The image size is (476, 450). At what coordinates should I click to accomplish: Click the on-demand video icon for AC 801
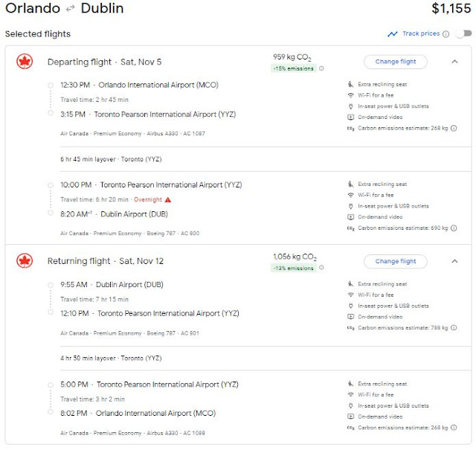click(x=350, y=316)
